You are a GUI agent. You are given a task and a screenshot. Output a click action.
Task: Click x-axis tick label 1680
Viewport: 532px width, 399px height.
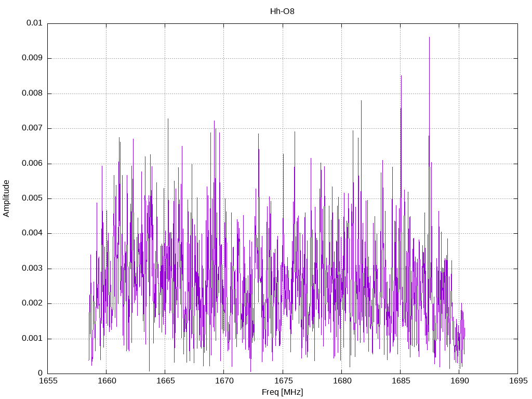[342, 381]
